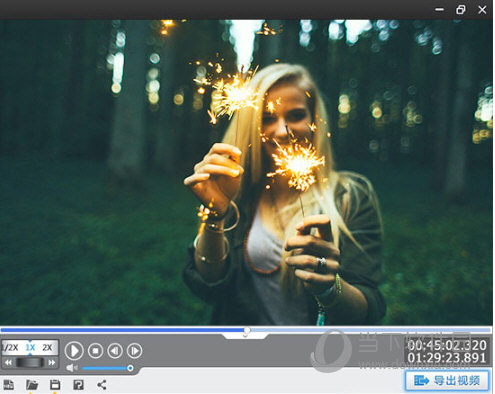Save the project with the floppy icon
Screen dimensions: 495x394
[x=55, y=385]
